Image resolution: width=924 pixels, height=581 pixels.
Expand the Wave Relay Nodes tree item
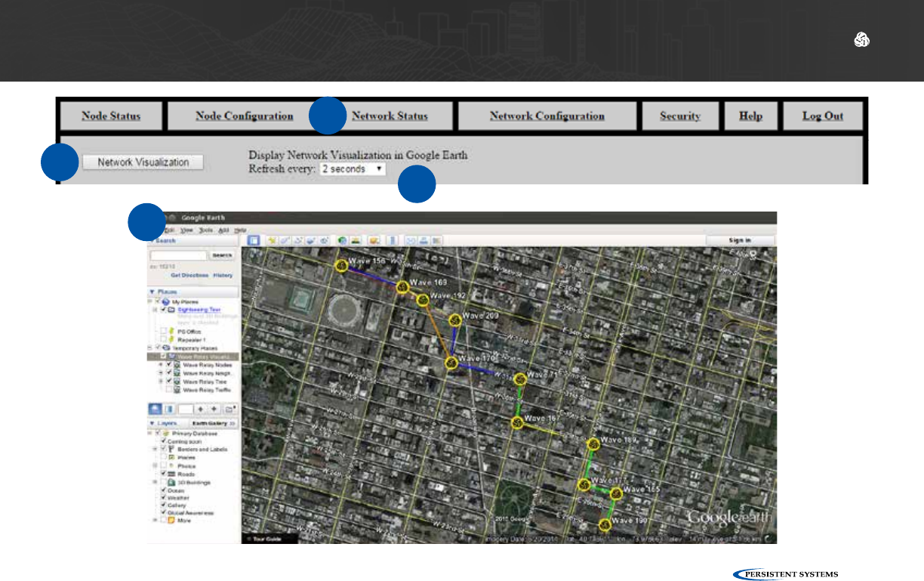point(161,364)
